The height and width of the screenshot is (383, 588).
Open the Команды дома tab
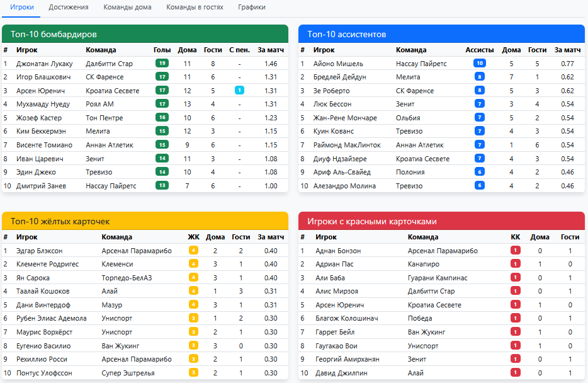coord(127,8)
